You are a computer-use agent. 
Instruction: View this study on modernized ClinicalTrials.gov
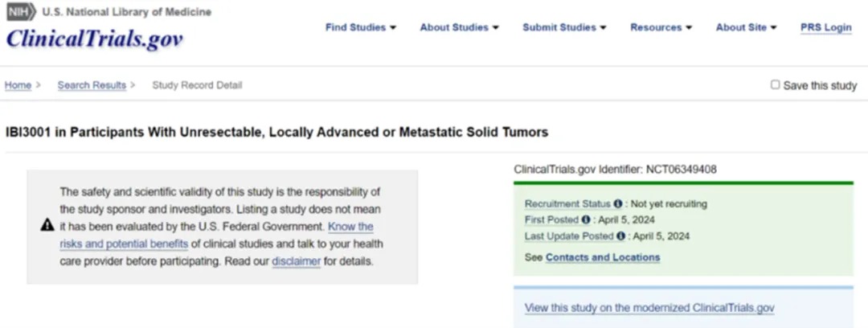coord(649,308)
